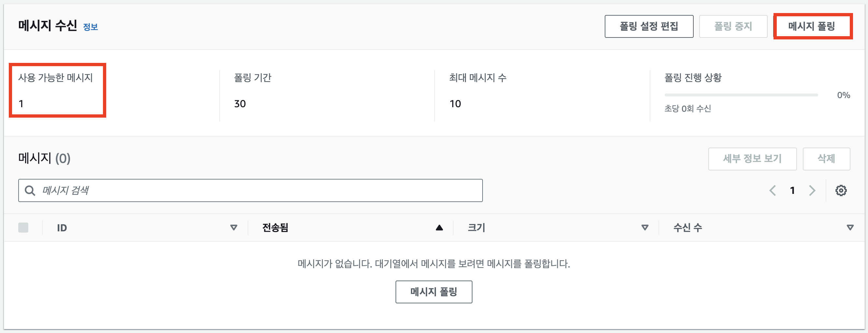The width and height of the screenshot is (868, 333).
Task: Click 세부 정보 보기 for message details
Action: [752, 159]
